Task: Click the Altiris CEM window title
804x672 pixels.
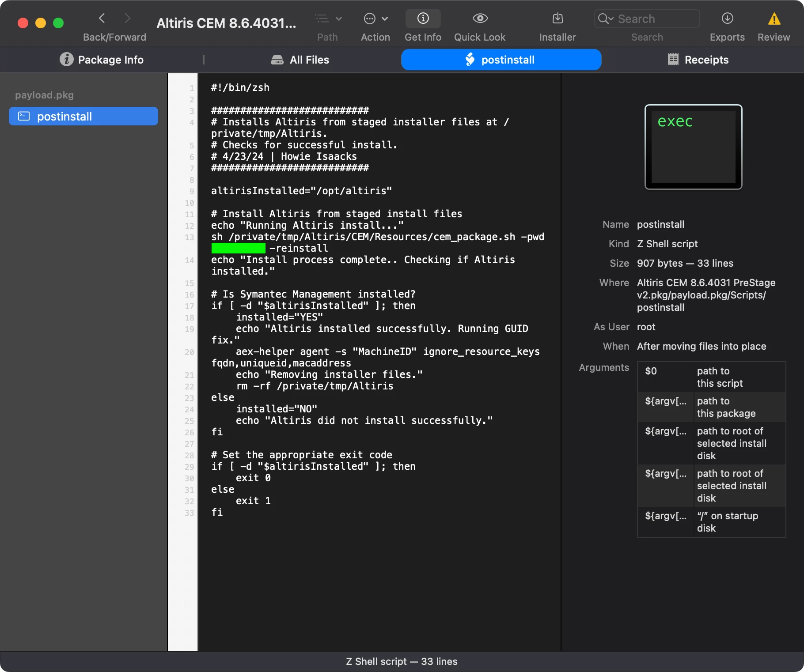Action: pyautogui.click(x=227, y=23)
